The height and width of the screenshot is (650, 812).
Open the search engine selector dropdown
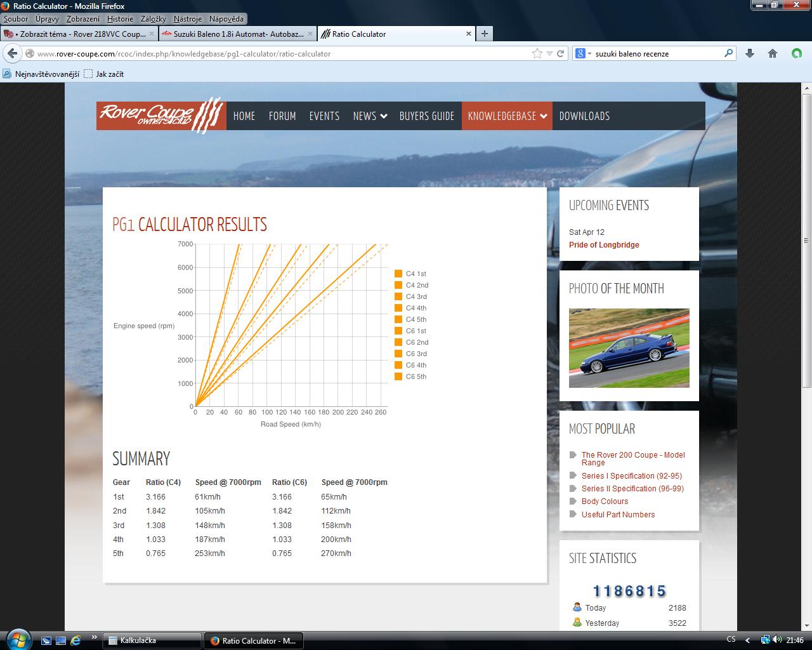coord(583,54)
